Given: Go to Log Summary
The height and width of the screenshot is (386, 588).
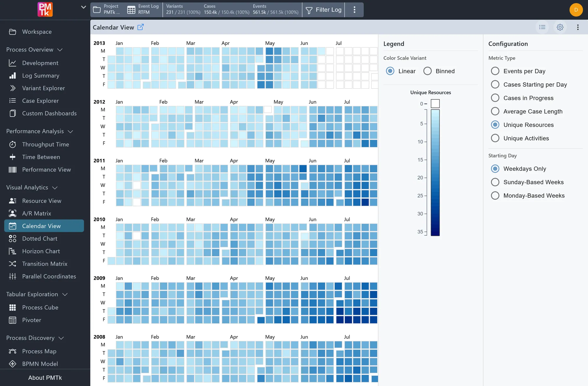Looking at the screenshot, I should (44, 75).
